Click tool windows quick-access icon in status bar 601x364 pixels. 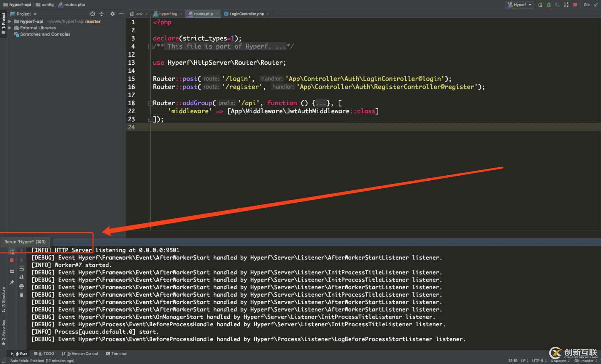click(x=4, y=361)
